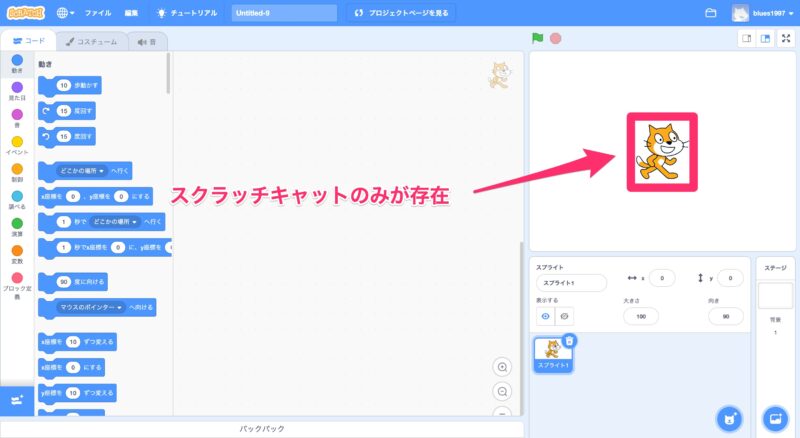The height and width of the screenshot is (438, 800).
Task: Enter full screen stage mode
Action: pyautogui.click(x=786, y=39)
